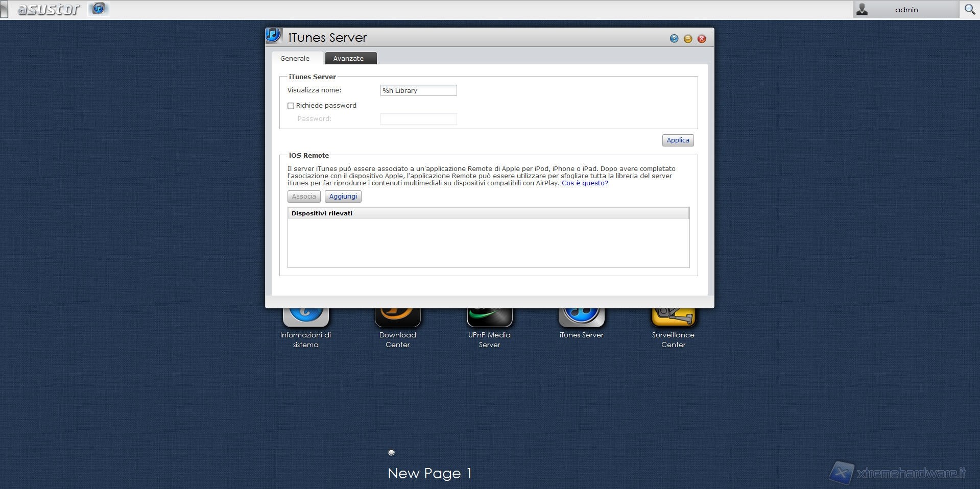Click the Aggiungi button
Viewport: 980px width, 489px height.
[343, 197]
